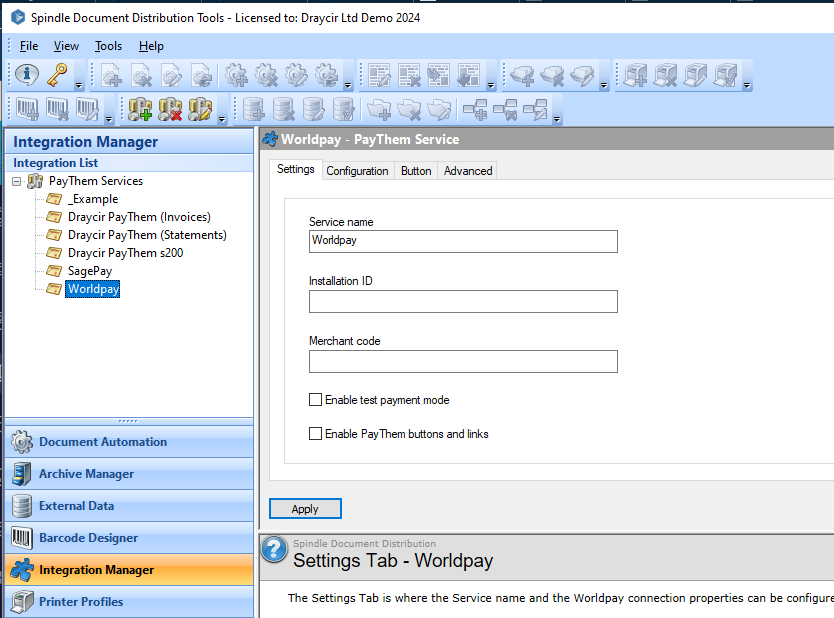Click the add printer profile icon
The height and width of the screenshot is (618, 834).
(635, 76)
